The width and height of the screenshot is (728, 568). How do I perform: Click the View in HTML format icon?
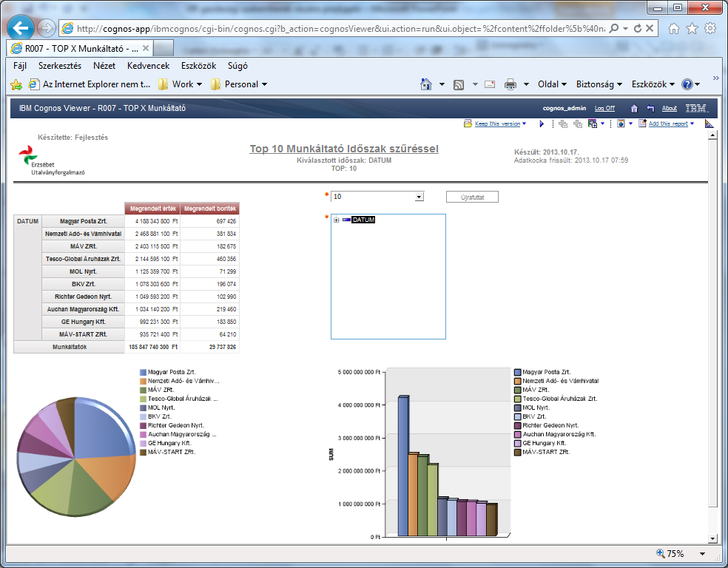[x=621, y=124]
